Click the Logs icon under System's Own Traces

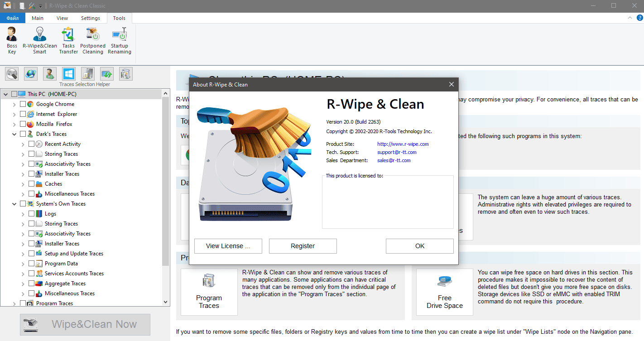point(39,214)
